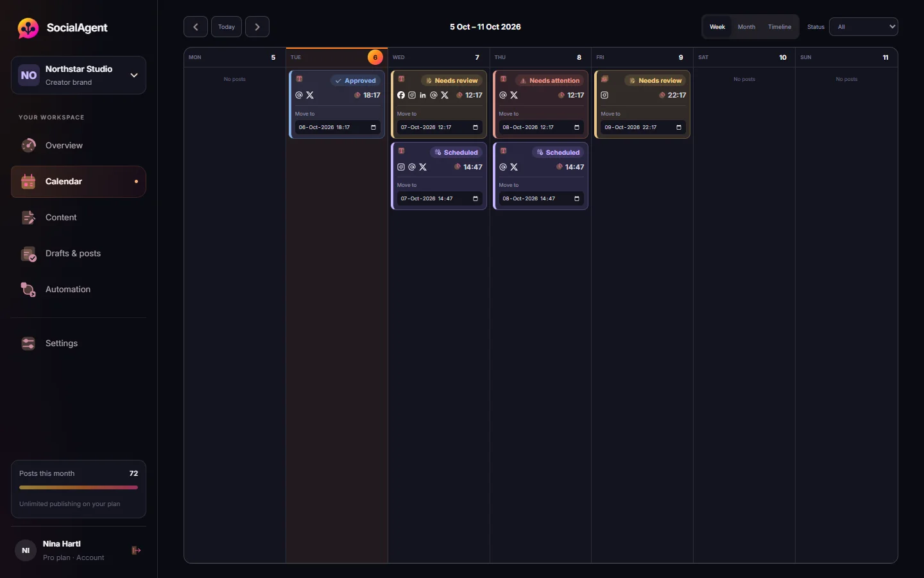
Task: Open date picker icon for 08-Oct-2026 14:47
Action: [x=577, y=198]
